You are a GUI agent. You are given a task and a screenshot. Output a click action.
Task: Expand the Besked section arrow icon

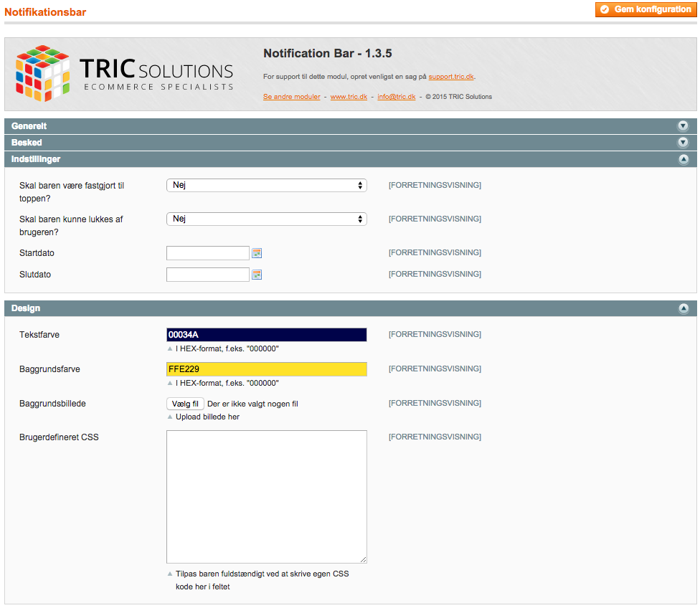[x=683, y=143]
